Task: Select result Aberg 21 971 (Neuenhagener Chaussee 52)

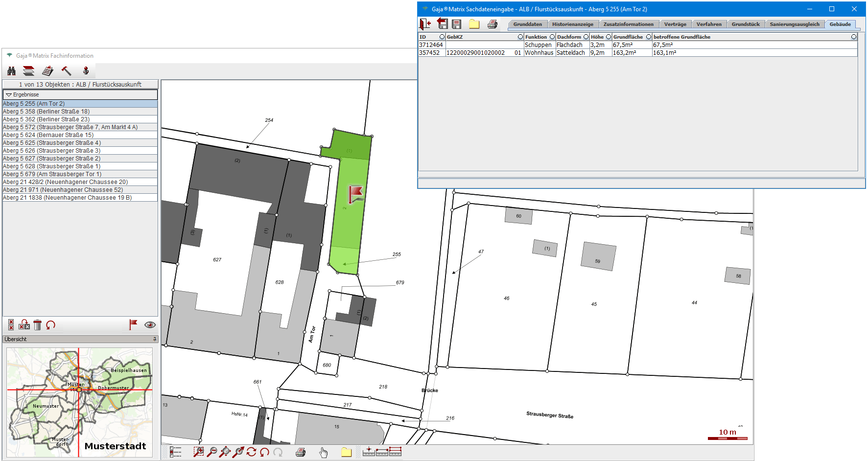Action: (63, 190)
